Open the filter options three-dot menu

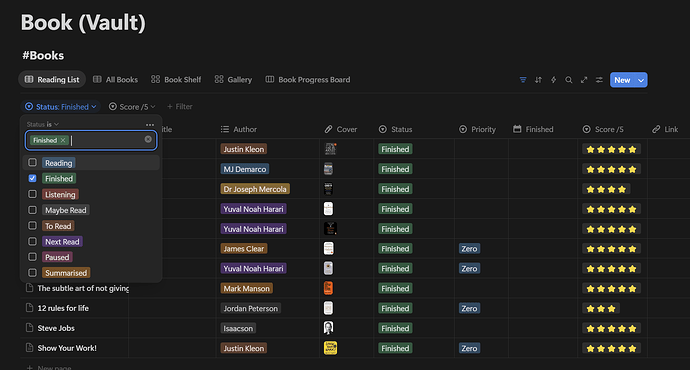(150, 125)
